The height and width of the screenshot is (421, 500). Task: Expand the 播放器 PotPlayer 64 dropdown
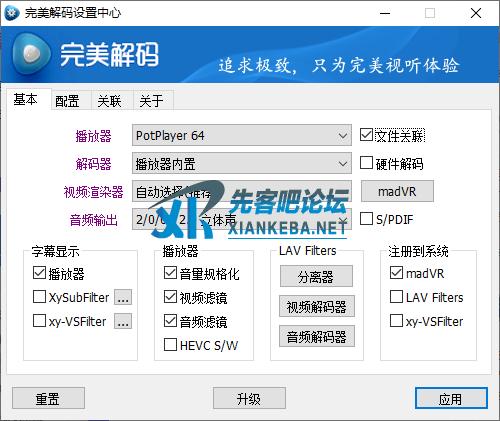(242, 135)
